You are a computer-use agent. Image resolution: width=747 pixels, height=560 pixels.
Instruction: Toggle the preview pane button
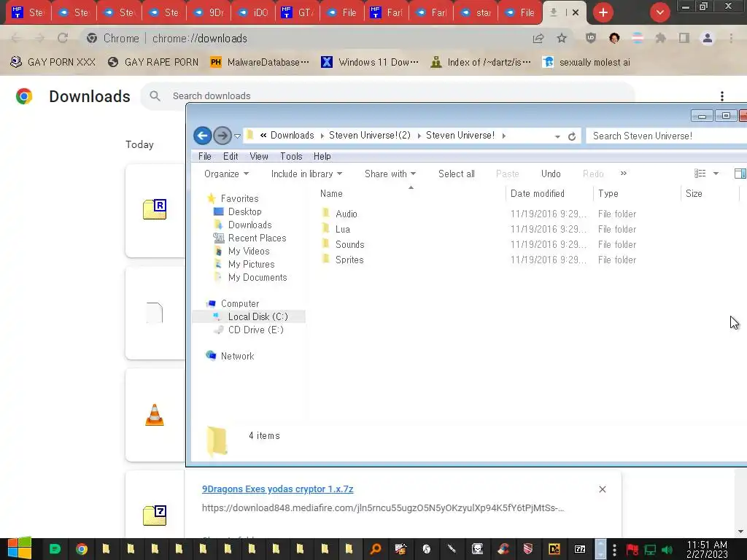click(x=740, y=174)
